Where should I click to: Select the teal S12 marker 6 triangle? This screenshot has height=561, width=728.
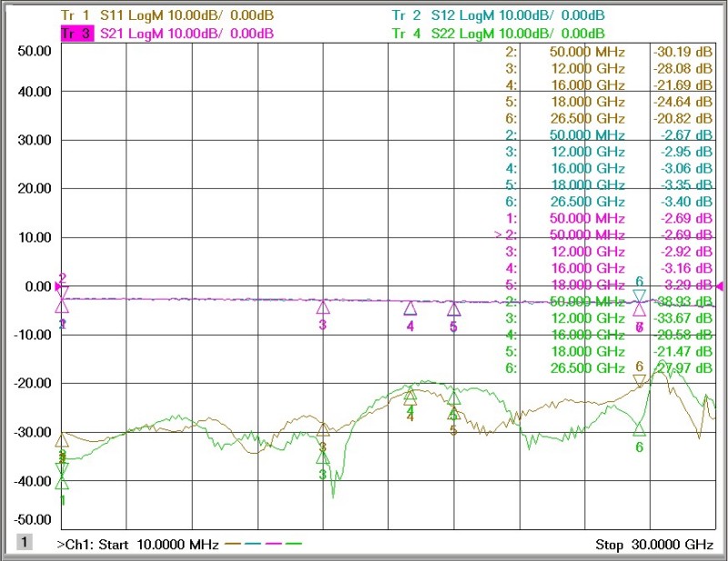(640, 296)
